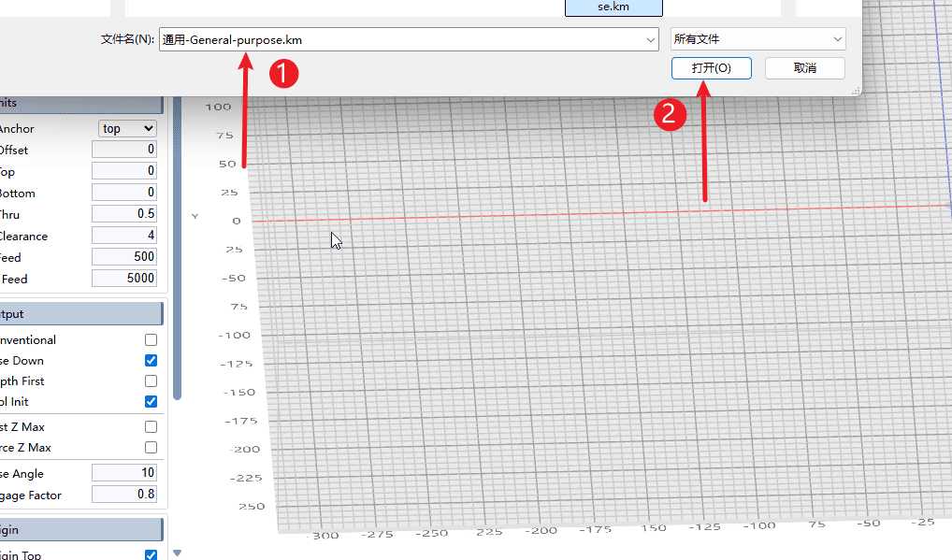Screen dimensions: 952x560
Task: Click the scroll-down arrow below settings panel
Action: pyautogui.click(x=177, y=553)
